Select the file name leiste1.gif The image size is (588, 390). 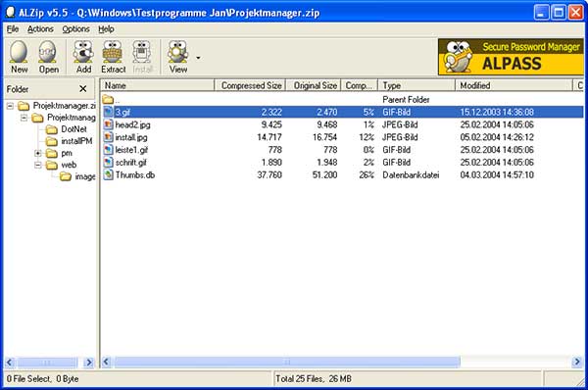[x=131, y=150]
